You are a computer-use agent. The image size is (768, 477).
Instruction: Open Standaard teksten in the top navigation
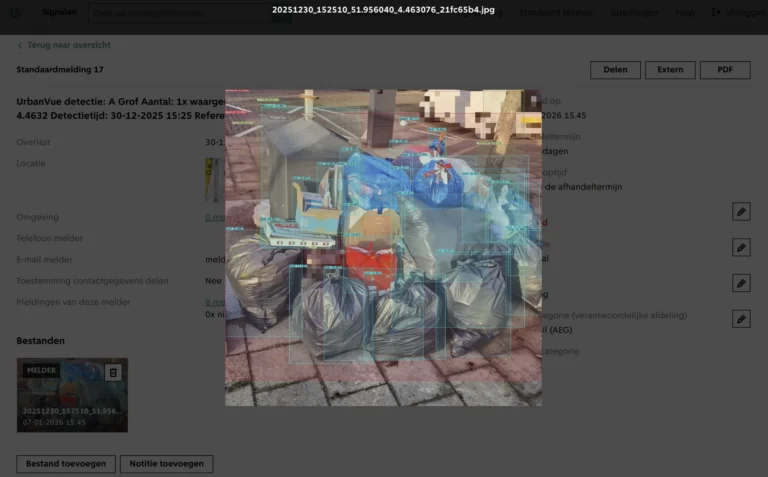point(555,12)
